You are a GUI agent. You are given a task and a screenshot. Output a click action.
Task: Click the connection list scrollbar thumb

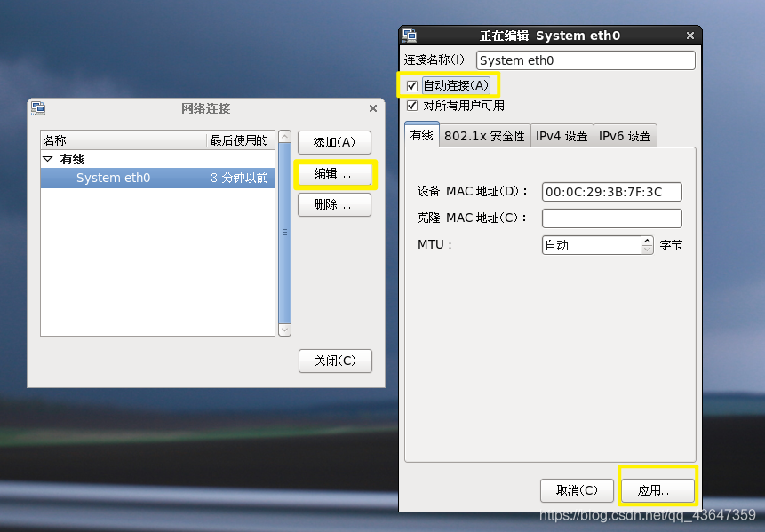coord(284,233)
